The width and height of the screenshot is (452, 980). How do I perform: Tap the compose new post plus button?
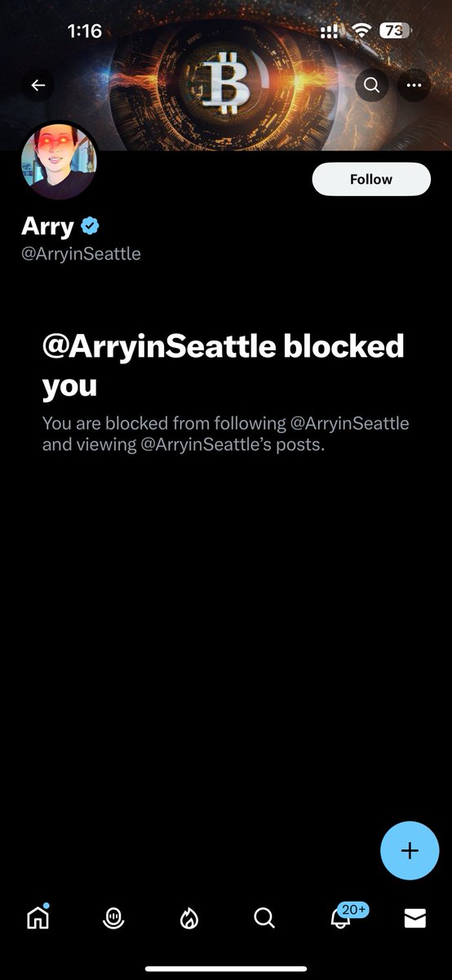(410, 851)
